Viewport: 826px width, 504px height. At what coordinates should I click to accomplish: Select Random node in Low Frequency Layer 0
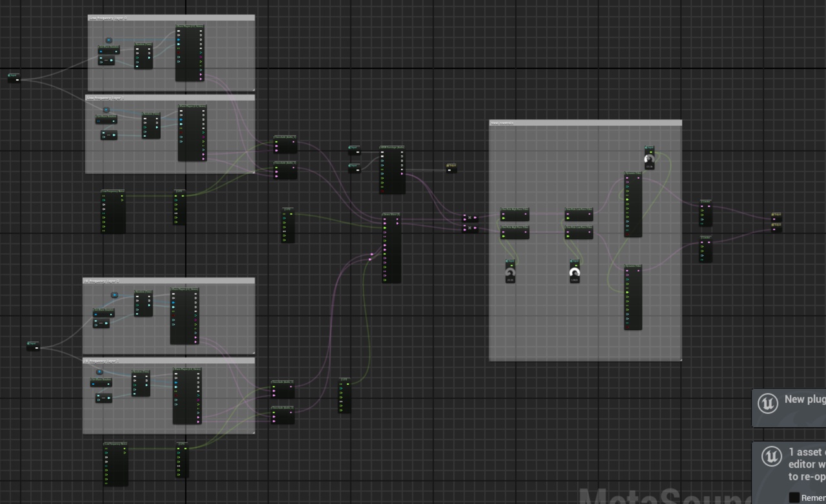[x=143, y=56]
